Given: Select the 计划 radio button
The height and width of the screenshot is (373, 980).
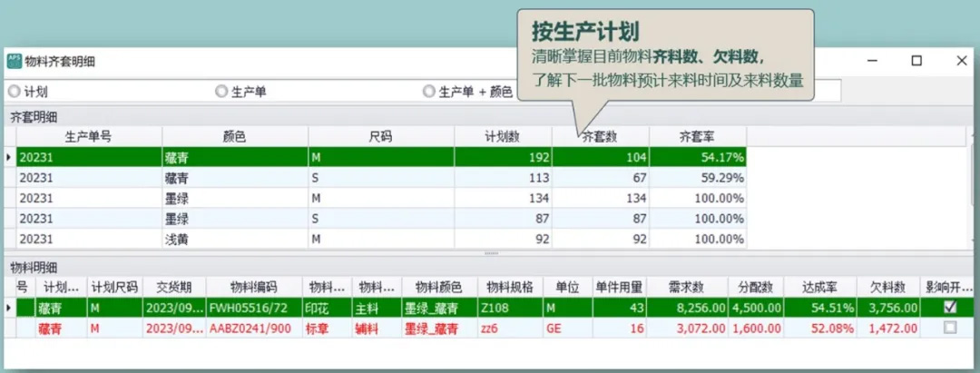Looking at the screenshot, I should (x=15, y=92).
